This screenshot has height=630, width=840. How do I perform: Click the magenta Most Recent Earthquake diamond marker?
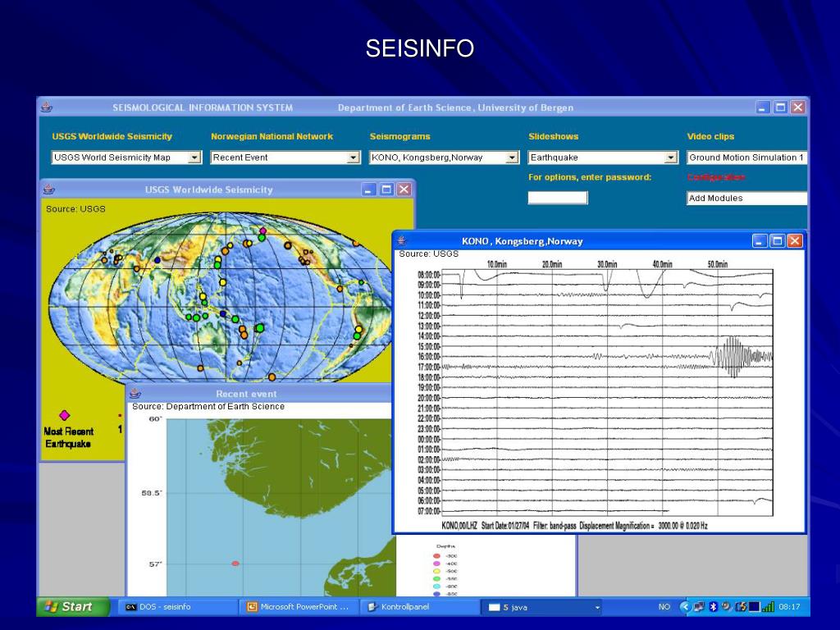click(x=64, y=415)
